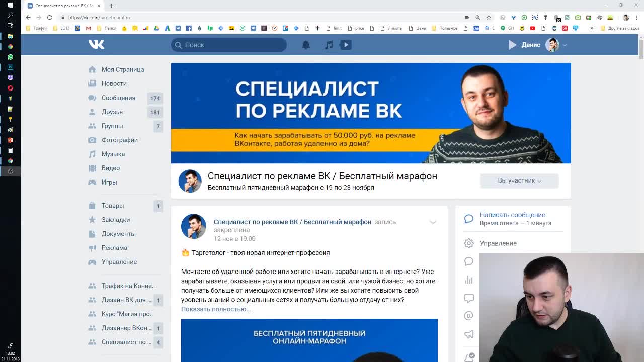
Task: Open the Денис profile dropdown arrow
Action: pos(565,45)
